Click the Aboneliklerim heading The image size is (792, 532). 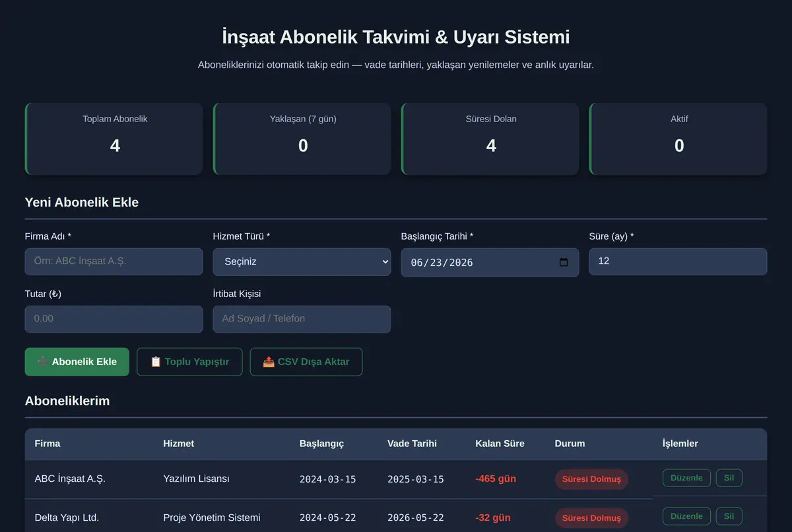coord(67,401)
